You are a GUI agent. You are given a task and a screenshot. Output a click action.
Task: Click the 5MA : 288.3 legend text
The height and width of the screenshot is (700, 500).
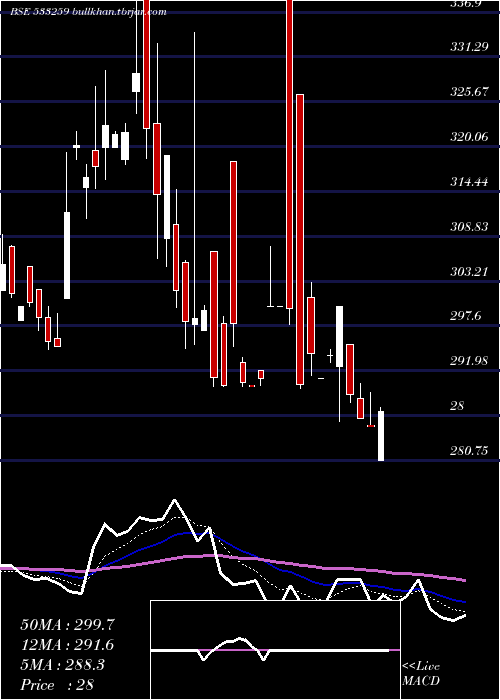pos(62,665)
